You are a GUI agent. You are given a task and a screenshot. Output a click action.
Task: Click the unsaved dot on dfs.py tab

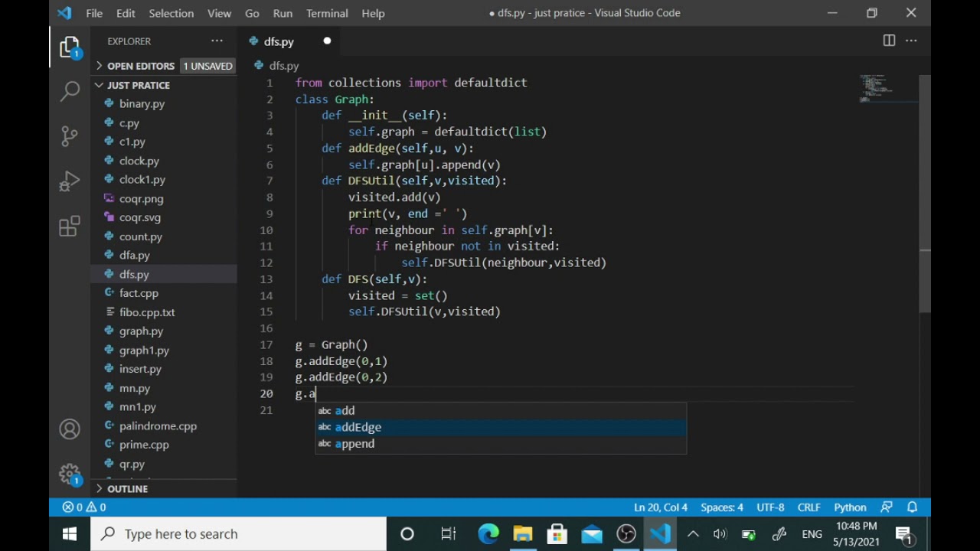click(327, 41)
